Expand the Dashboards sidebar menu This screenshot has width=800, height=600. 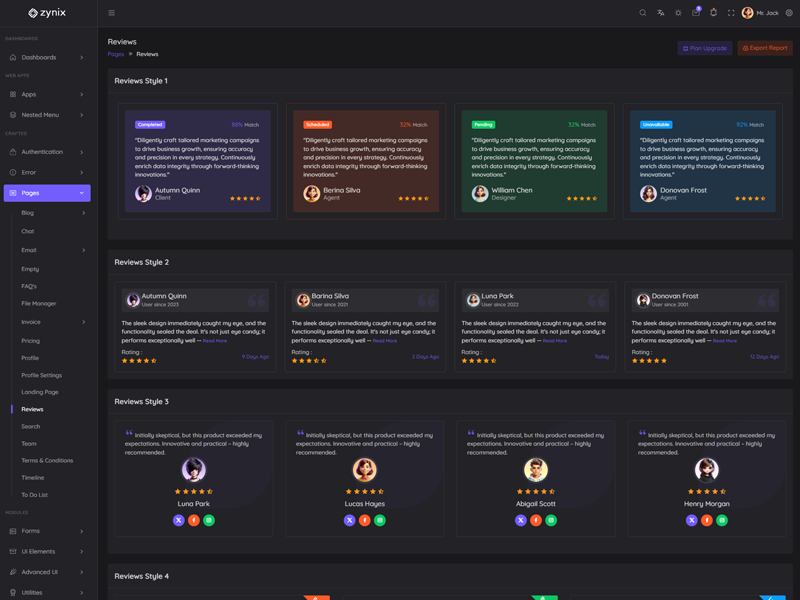(x=47, y=57)
